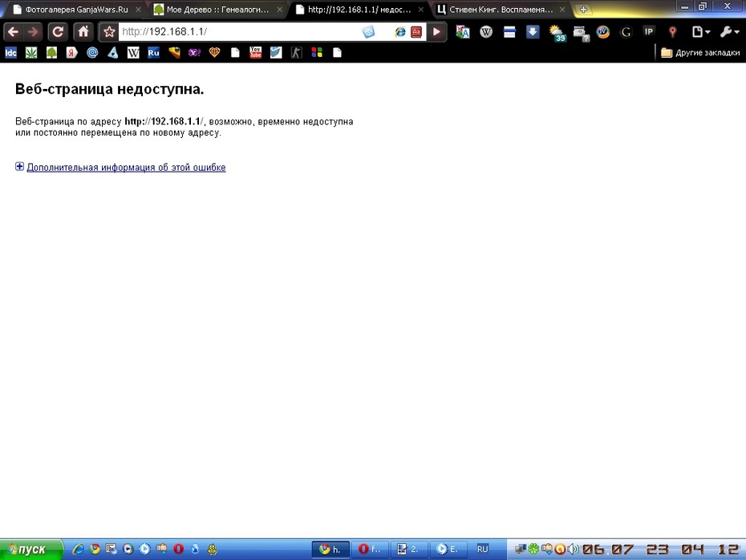The height and width of the screenshot is (560, 746).
Task: Open the wrench settings menu
Action: pos(729,32)
